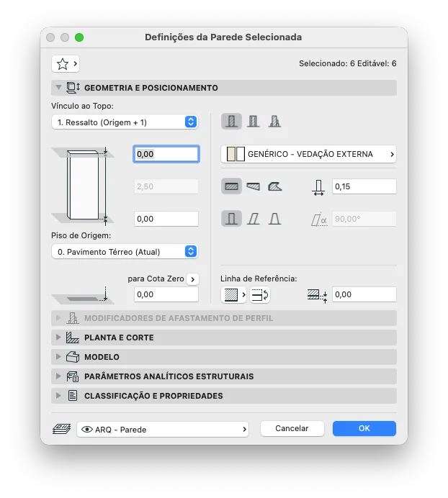The width and height of the screenshot is (448, 498).
Task: Click Cancelar button
Action: point(292,428)
